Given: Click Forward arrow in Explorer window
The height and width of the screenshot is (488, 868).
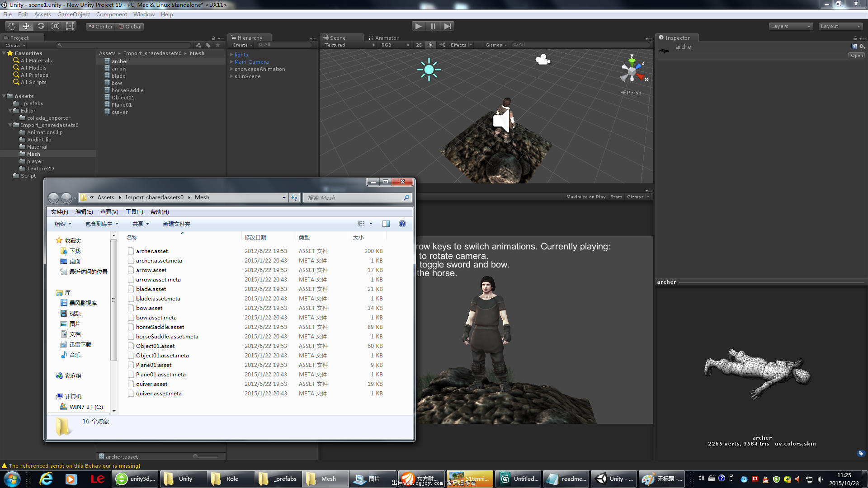Looking at the screenshot, I should (66, 198).
